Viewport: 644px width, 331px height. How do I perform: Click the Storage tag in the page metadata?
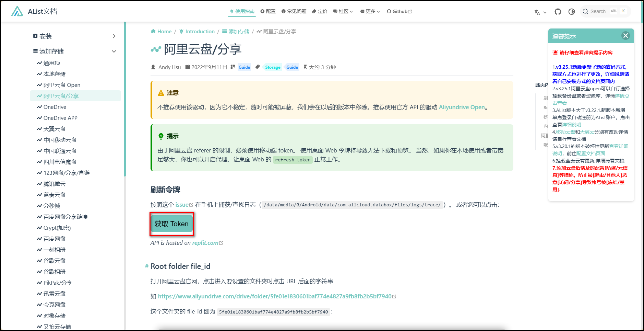point(272,67)
